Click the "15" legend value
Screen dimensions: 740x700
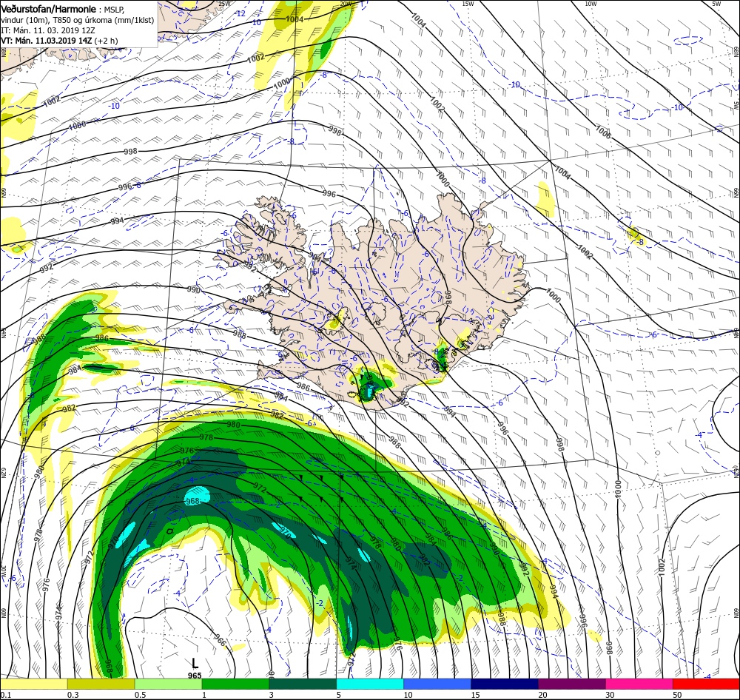[x=475, y=695]
